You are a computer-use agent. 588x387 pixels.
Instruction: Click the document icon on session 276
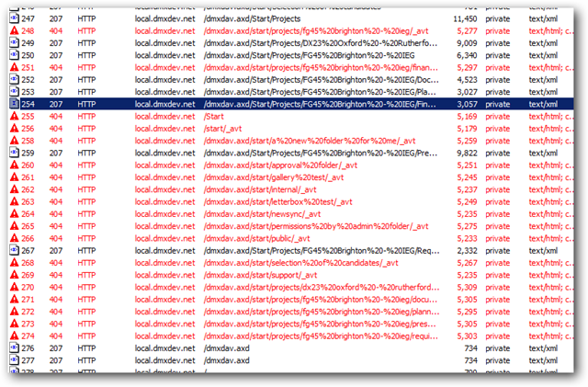point(15,348)
